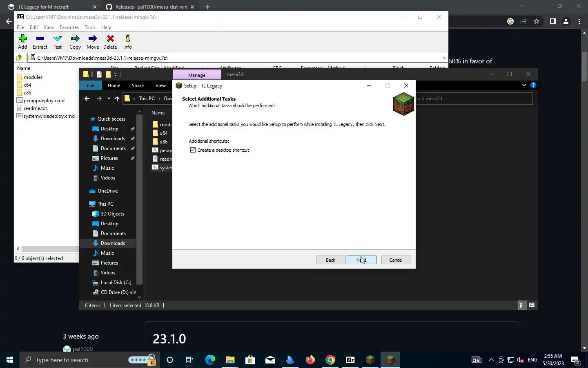This screenshot has width=588, height=368.
Task: Open Firefox from taskbar
Action: (x=310, y=360)
